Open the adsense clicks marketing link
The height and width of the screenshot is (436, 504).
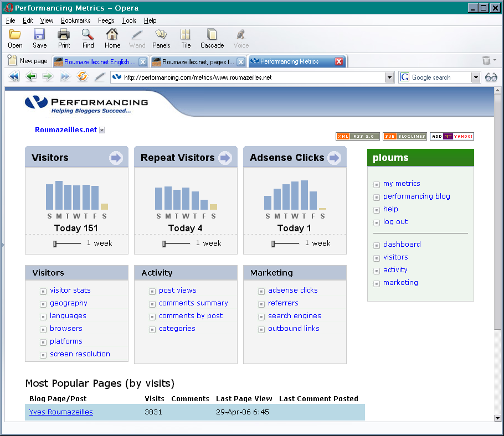click(293, 290)
